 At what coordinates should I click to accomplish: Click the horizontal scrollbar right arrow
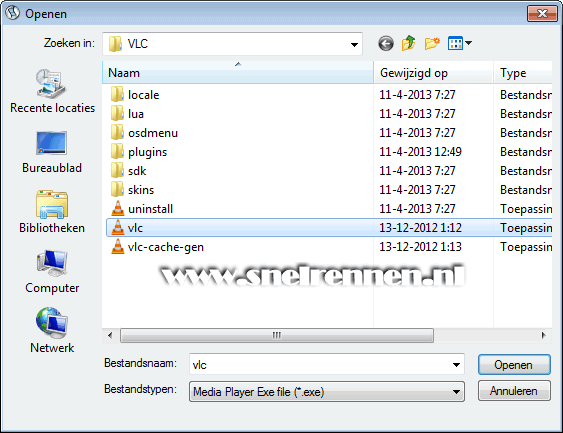coord(543,335)
